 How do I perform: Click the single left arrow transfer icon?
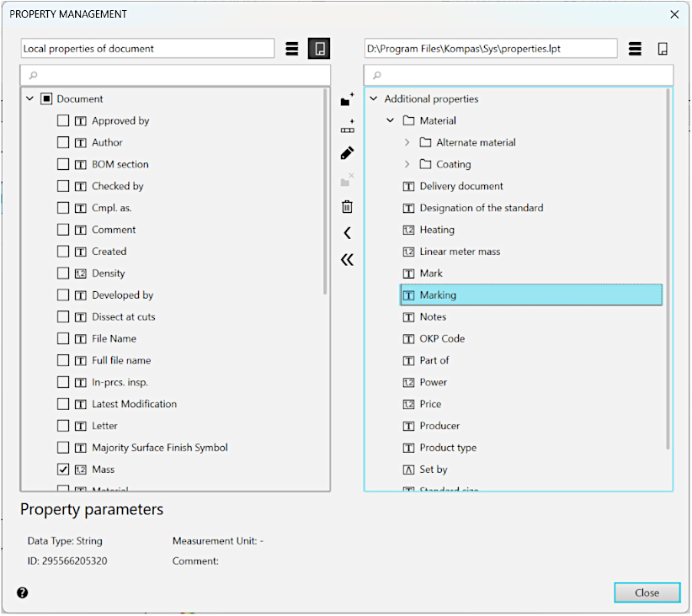[x=347, y=233]
